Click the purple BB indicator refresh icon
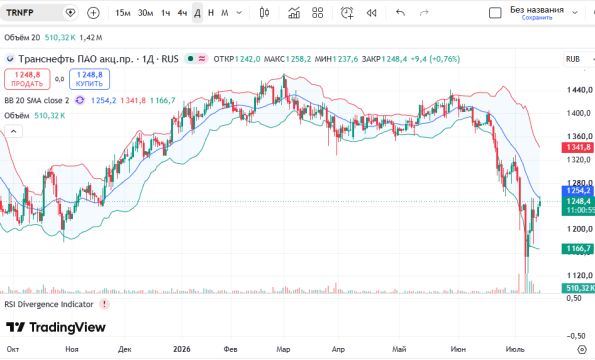The width and height of the screenshot is (595, 360). 80,101
